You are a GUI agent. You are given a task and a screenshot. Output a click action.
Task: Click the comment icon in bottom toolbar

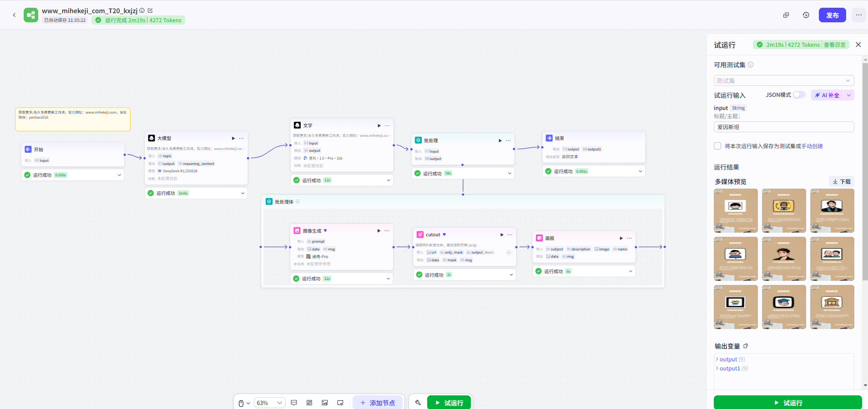[294, 403]
